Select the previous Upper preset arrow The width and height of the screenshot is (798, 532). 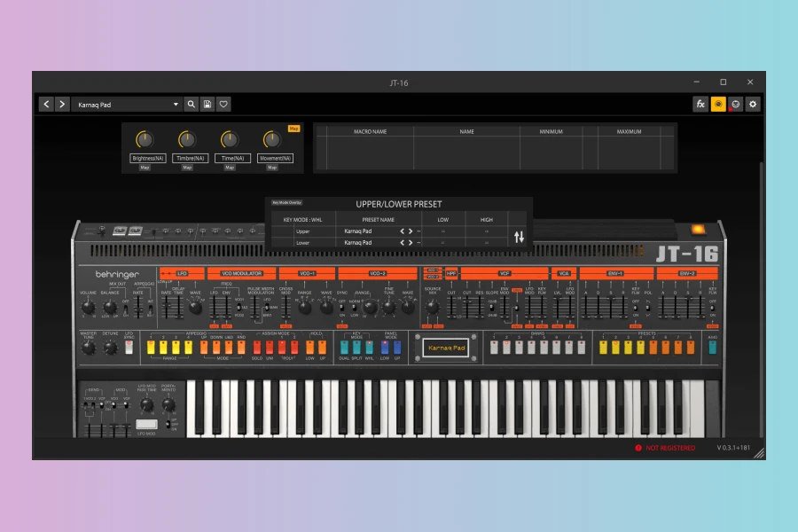[402, 231]
